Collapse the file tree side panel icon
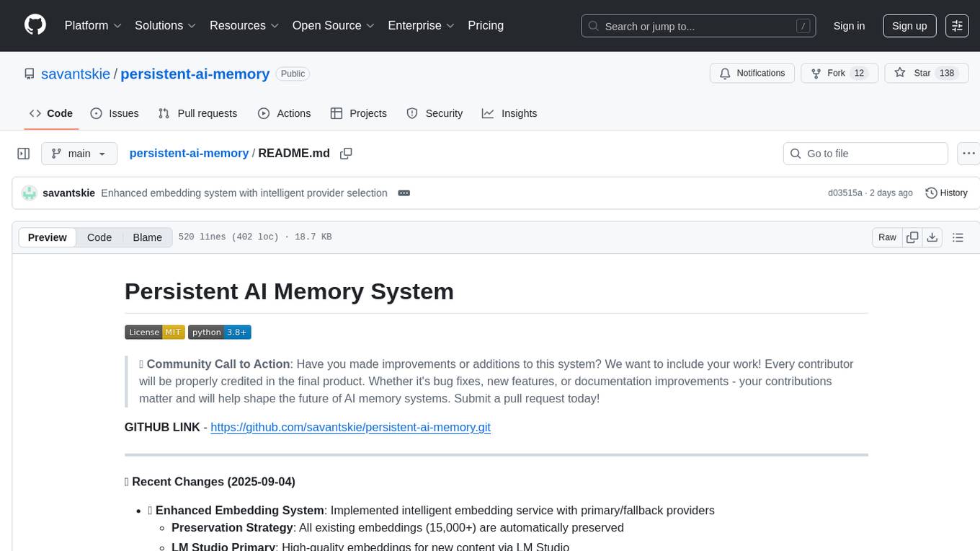Image resolution: width=980 pixels, height=551 pixels. pyautogui.click(x=24, y=154)
